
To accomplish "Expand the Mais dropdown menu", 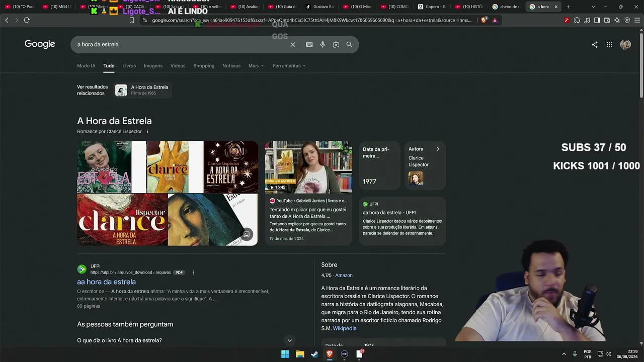I will [x=256, y=66].
